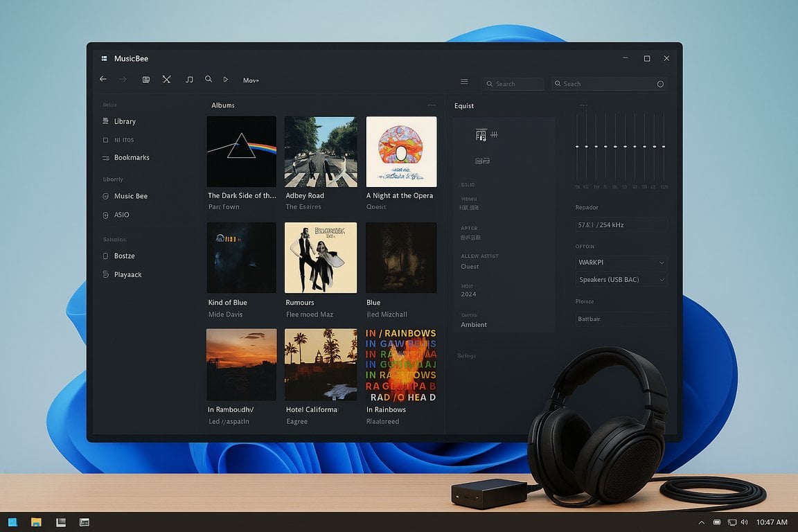Click the '2024' year value

point(469,294)
